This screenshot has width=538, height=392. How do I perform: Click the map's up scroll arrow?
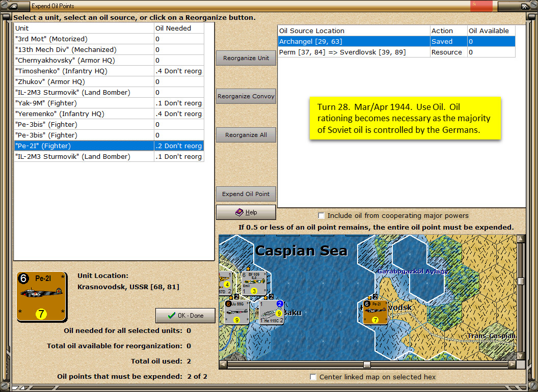(521, 239)
